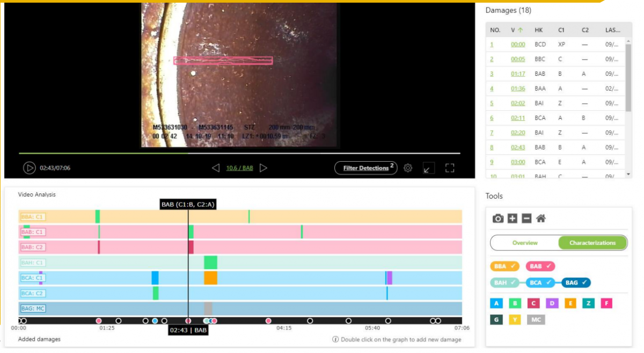The image size is (644, 353).
Task: Click the HK column header
Action: coord(539,30)
